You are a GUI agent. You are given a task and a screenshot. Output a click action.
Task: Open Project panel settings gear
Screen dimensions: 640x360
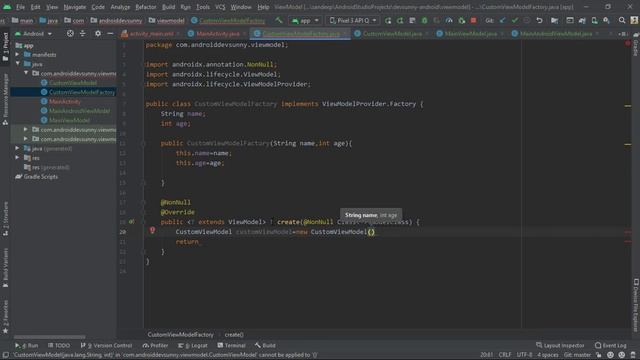click(x=98, y=33)
